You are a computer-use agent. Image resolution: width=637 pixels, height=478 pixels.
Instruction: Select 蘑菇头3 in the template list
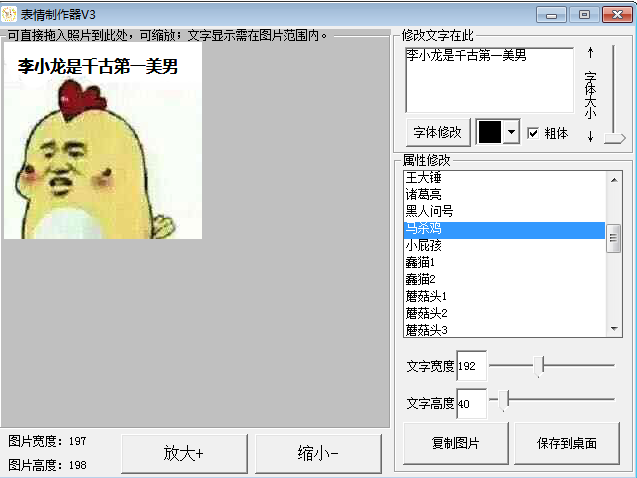point(505,330)
